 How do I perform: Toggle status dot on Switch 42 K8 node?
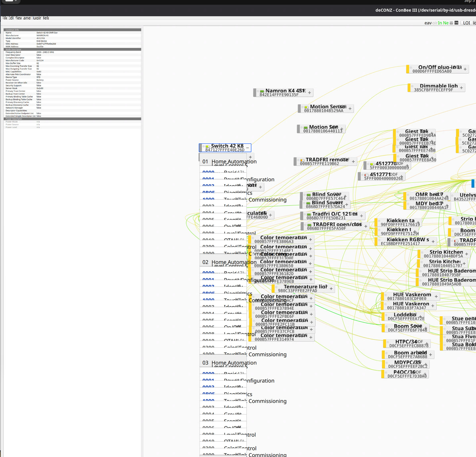[x=204, y=146]
